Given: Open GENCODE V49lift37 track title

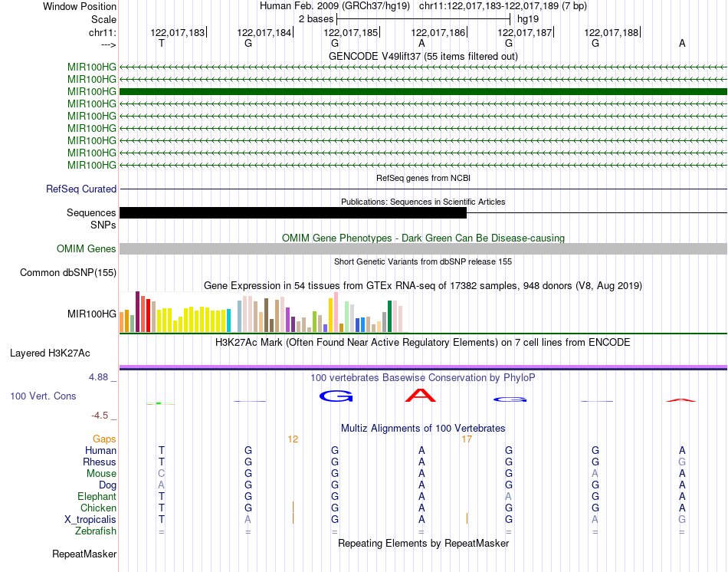Looking at the screenshot, I should [x=423, y=56].
